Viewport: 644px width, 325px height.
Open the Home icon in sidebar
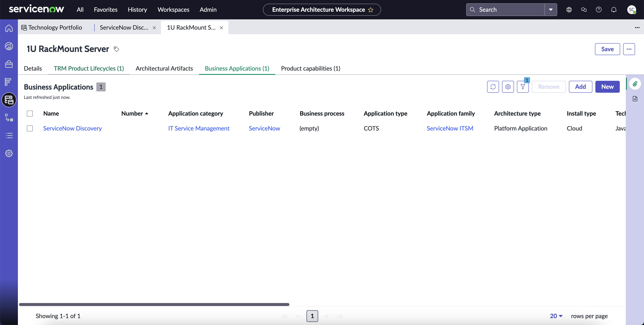coord(9,28)
